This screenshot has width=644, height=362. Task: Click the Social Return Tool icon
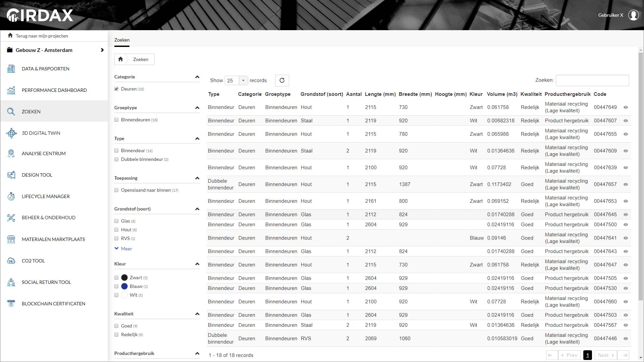(11, 282)
